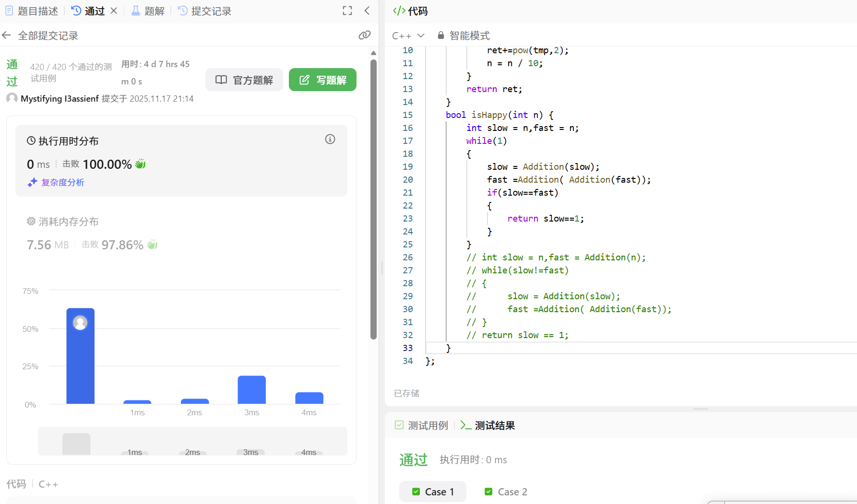The width and height of the screenshot is (857, 504).
Task: Click the user avatar icon beside Mystifying I3assienf
Action: tap(12, 98)
